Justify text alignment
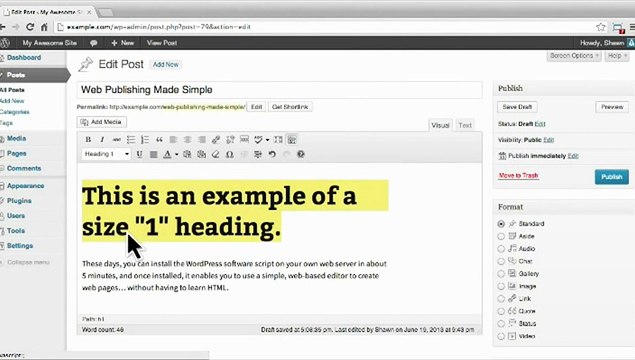Image resolution: width=635 pixels, height=360 pixels. 153,154
